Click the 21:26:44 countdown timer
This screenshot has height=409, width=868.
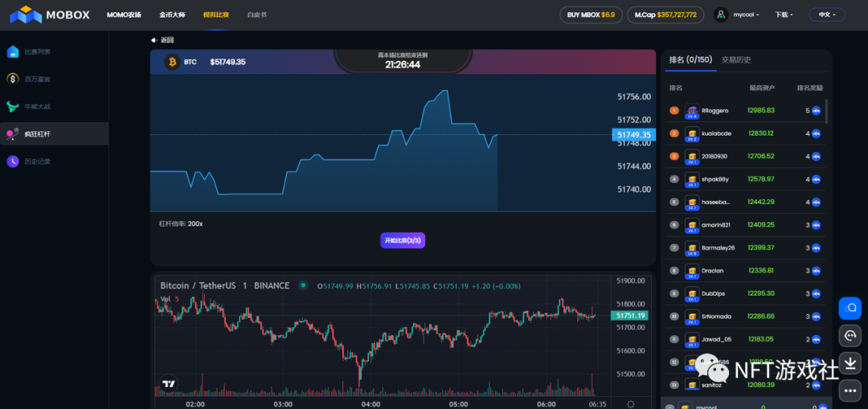point(403,65)
